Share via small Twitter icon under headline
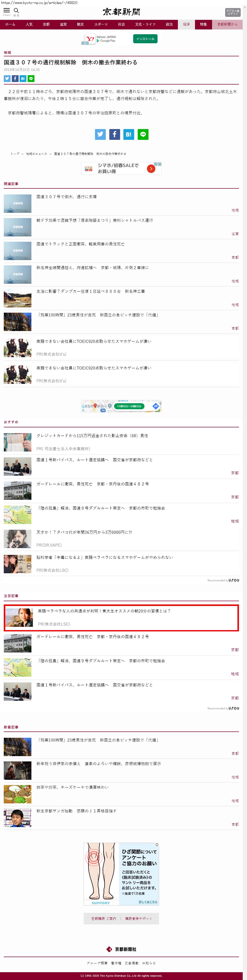The width and height of the screenshot is (247, 980). [x=7, y=78]
